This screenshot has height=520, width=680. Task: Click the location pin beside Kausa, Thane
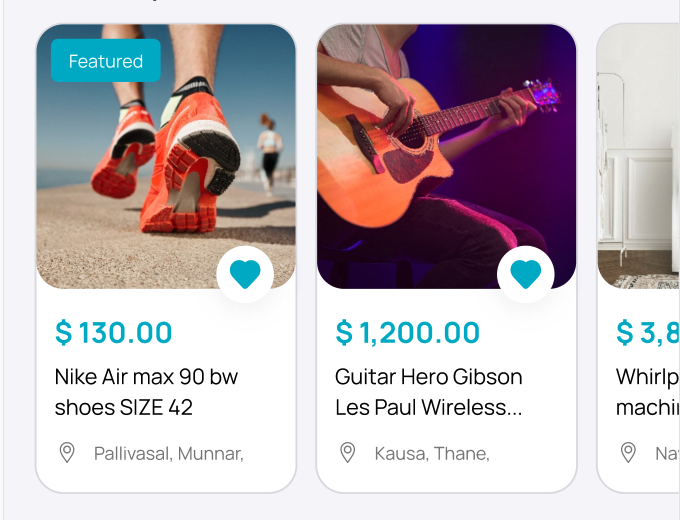point(348,453)
